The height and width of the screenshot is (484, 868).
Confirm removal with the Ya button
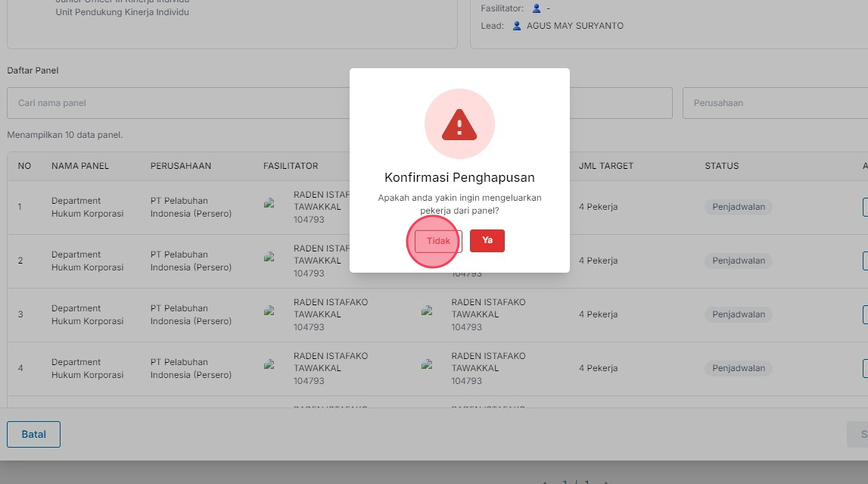tap(487, 241)
